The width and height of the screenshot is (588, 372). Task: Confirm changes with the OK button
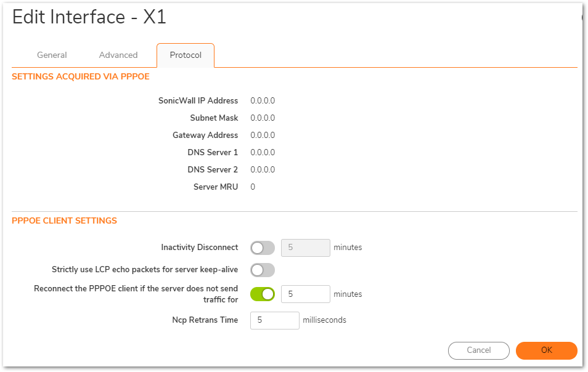coord(547,350)
